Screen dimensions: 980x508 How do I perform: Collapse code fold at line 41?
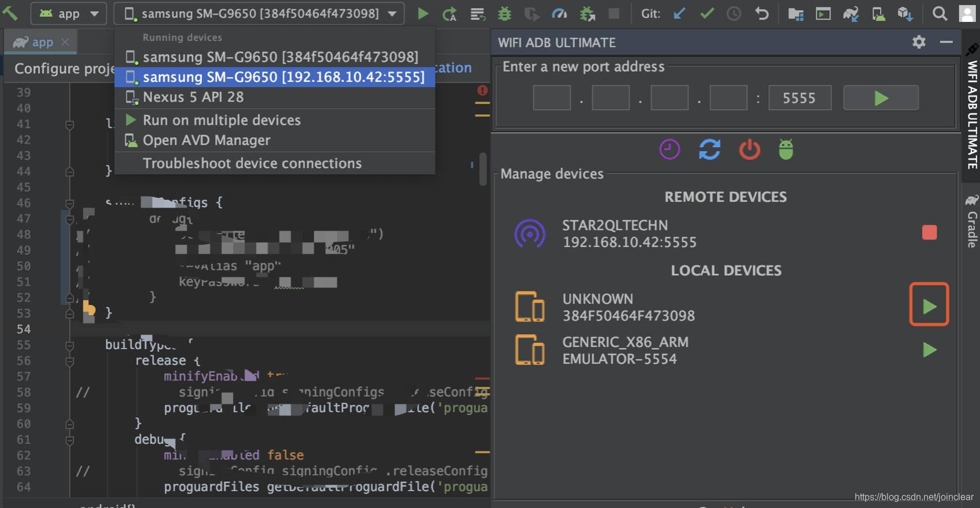point(70,124)
